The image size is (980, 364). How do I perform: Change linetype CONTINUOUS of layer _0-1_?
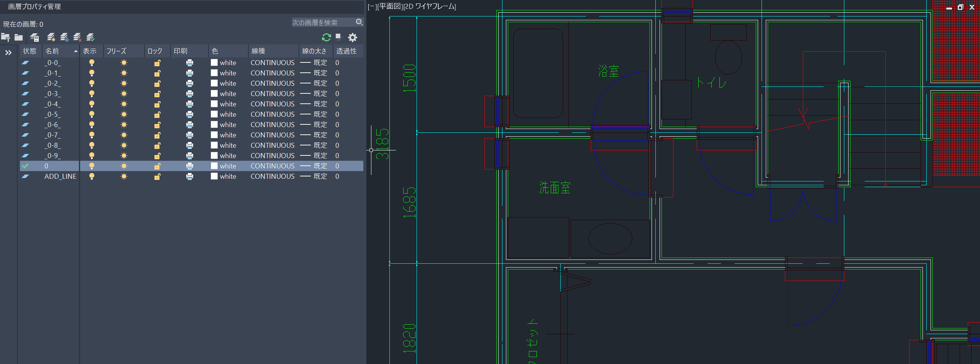272,73
